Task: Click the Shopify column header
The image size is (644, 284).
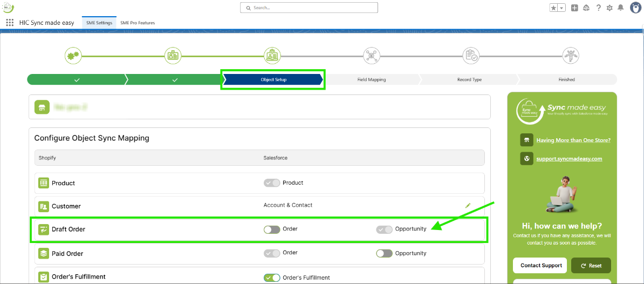Action: click(47, 158)
